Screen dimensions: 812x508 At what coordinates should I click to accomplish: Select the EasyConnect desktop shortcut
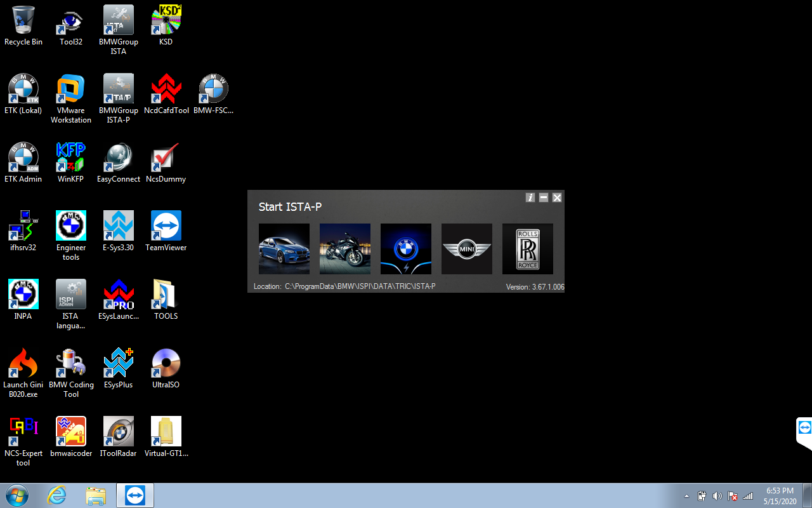click(x=119, y=163)
